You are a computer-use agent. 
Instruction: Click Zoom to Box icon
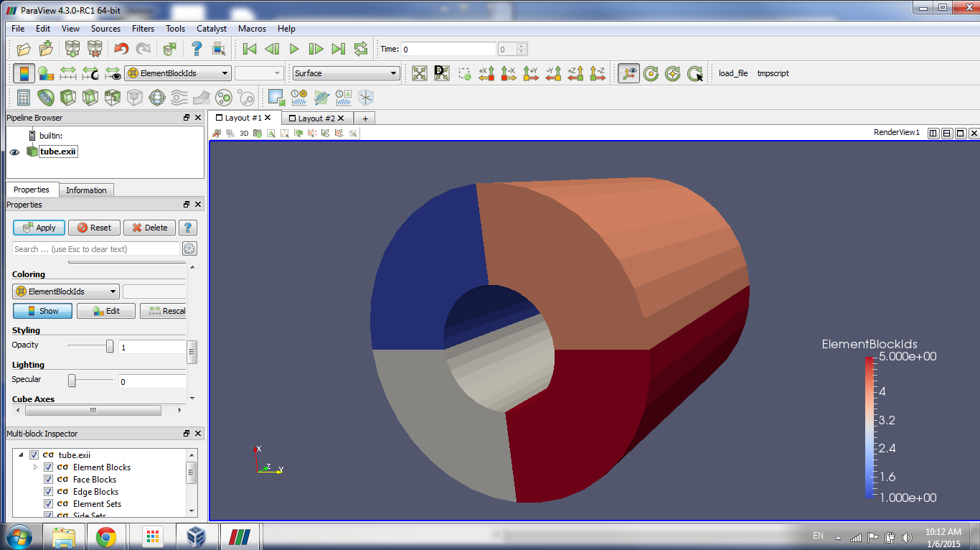[464, 73]
